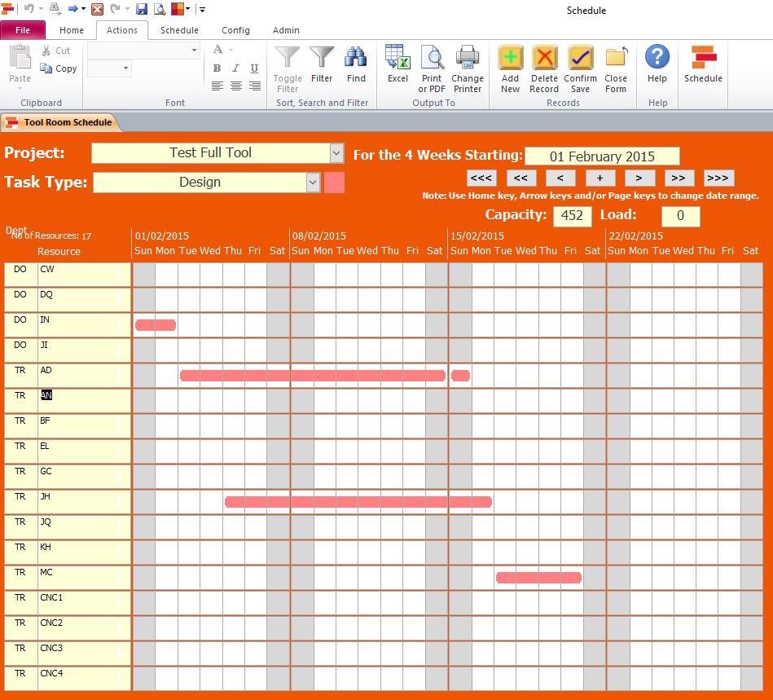Click the <<< date navigation button

(481, 178)
